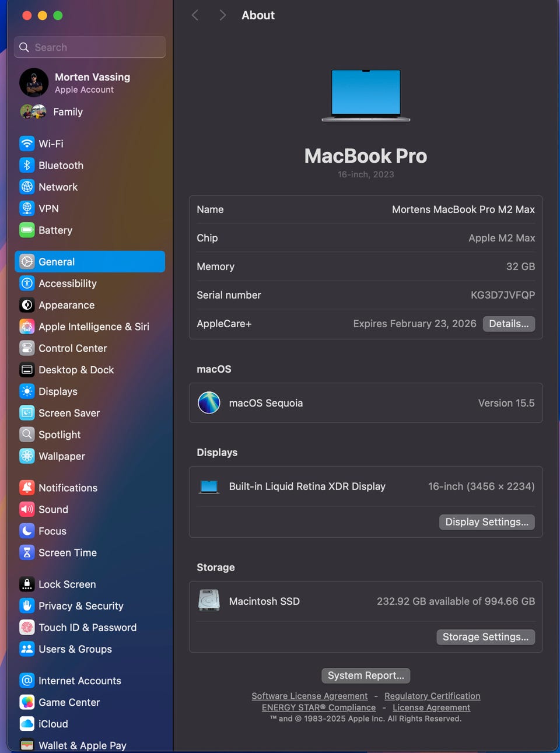Click the 'Version 15.5' text
This screenshot has width=560, height=753.
tap(506, 403)
